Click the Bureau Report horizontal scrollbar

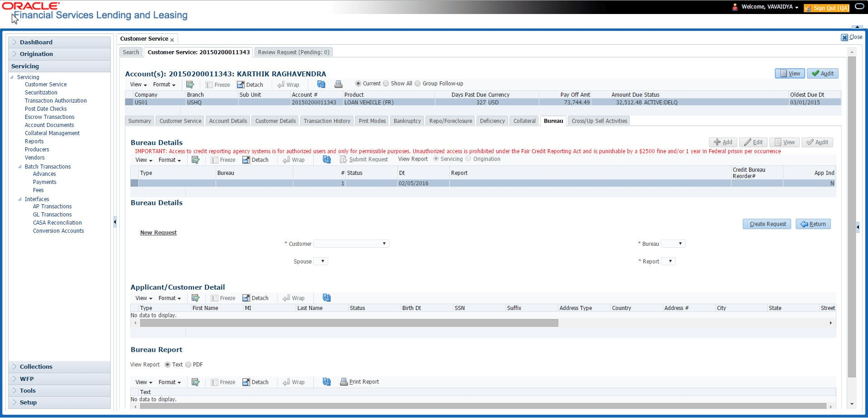pyautogui.click(x=483, y=407)
